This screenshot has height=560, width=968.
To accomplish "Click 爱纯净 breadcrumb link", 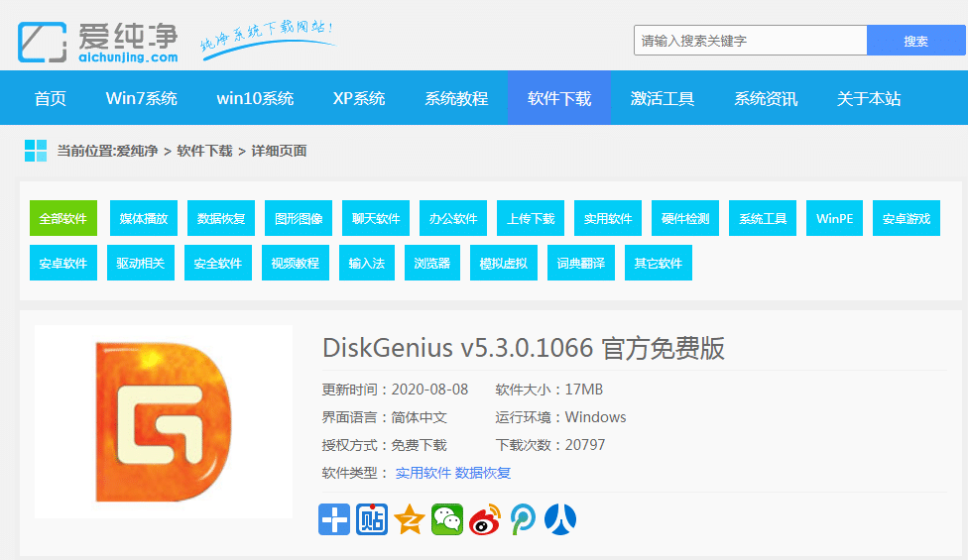I will [137, 151].
